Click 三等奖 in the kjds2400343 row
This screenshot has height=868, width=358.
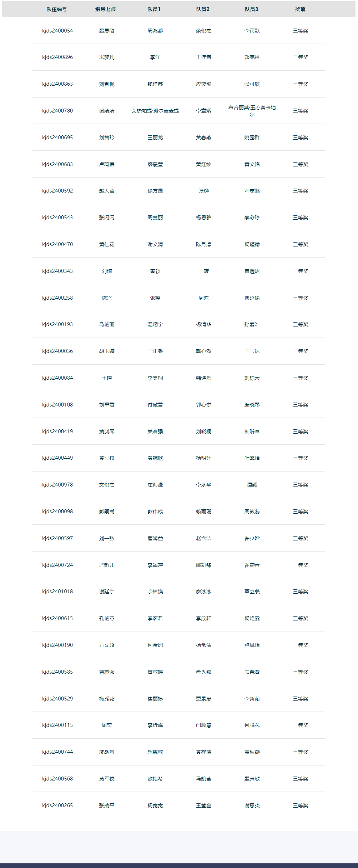[x=301, y=271]
